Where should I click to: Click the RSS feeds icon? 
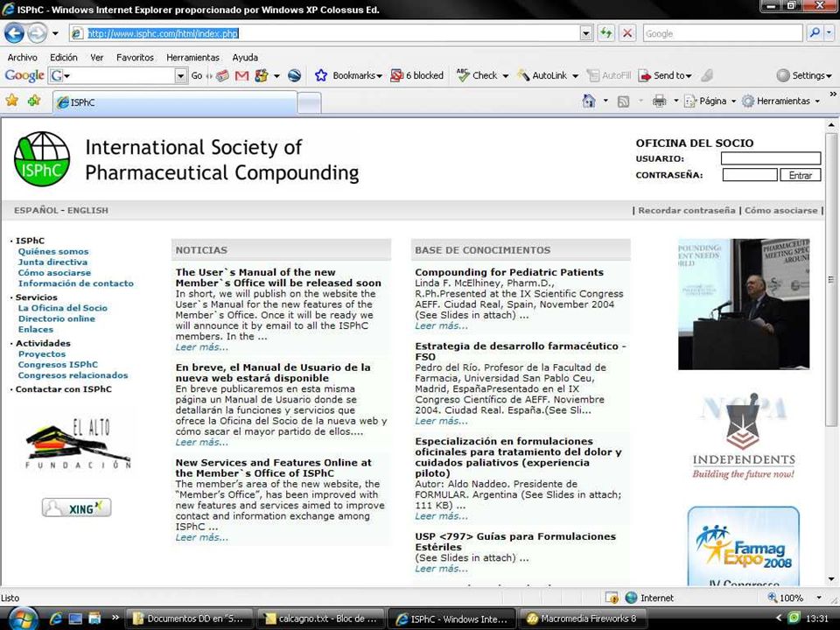click(623, 101)
